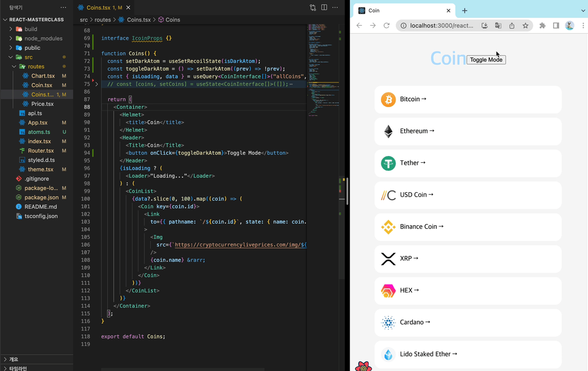The image size is (588, 371).
Task: Unfold the collapsed code at line 75
Action: coord(96,84)
